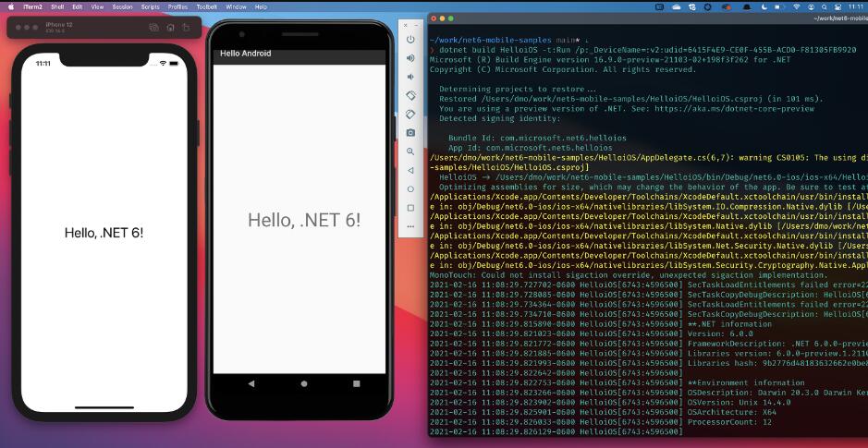Open the Apple menu
The width and height of the screenshot is (868, 448).
10,6
